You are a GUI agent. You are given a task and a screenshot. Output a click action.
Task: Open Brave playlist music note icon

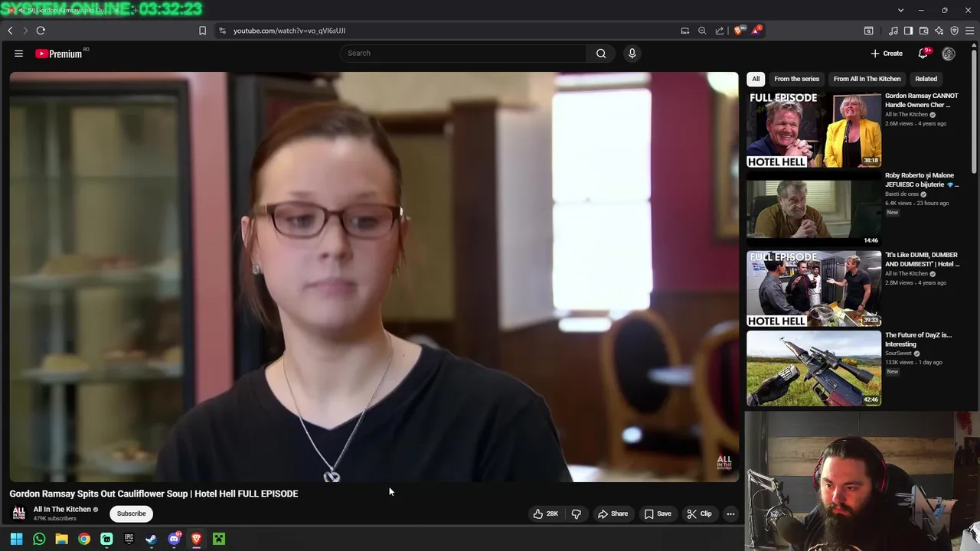[893, 31]
